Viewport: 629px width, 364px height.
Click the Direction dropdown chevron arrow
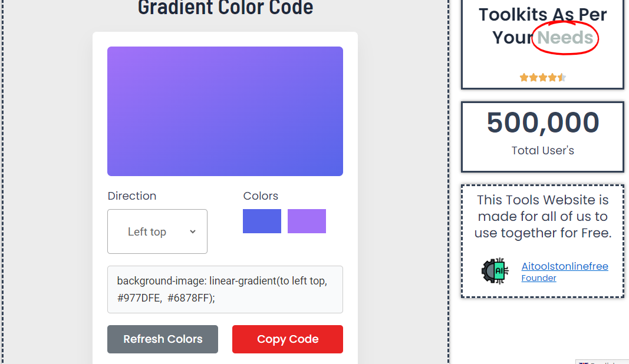click(192, 231)
